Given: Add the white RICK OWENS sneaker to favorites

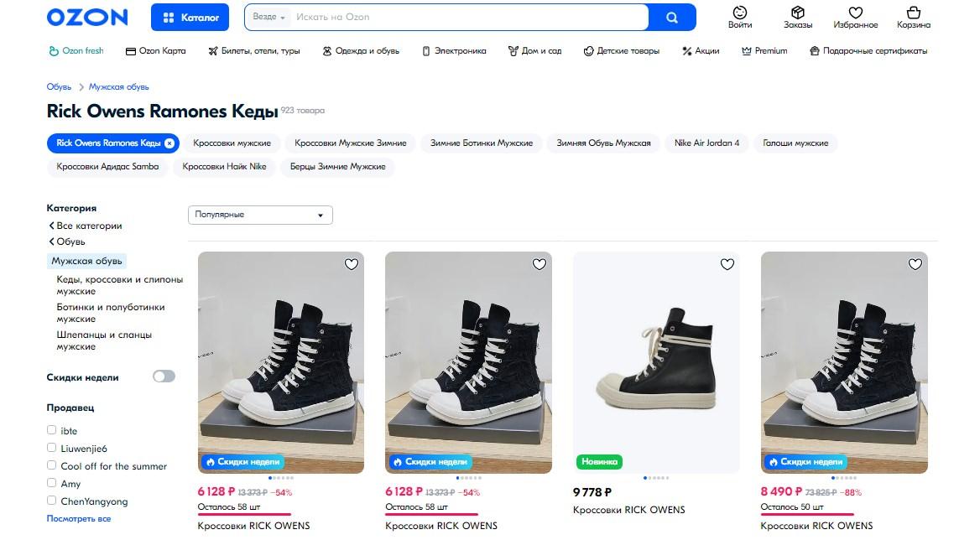Looking at the screenshot, I should pos(727,264).
